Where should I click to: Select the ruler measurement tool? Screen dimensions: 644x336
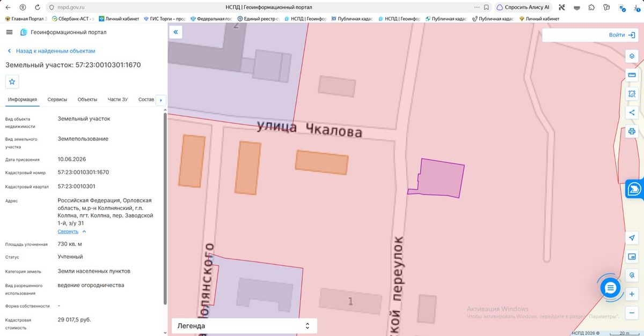[x=632, y=75]
